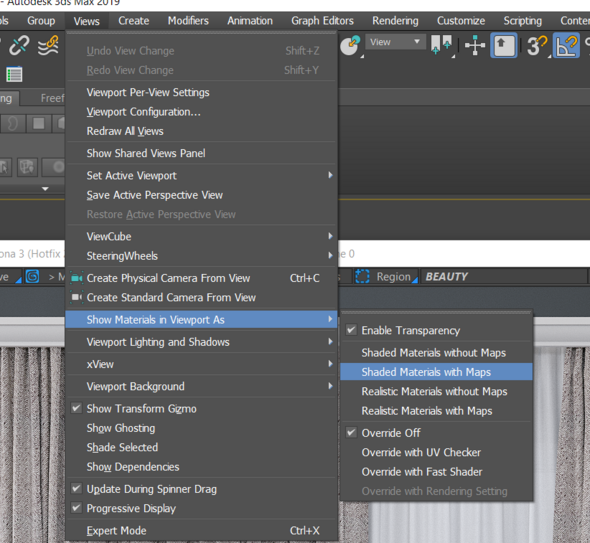The width and height of the screenshot is (590, 543).
Task: Click the camera icon beside Create Physical Camera
Action: (77, 278)
